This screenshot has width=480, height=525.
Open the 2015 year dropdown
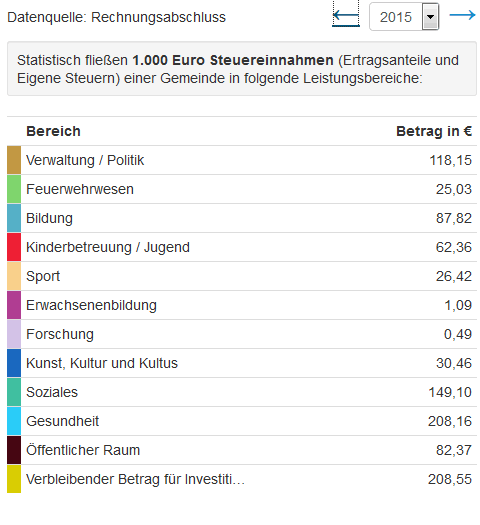pos(404,17)
